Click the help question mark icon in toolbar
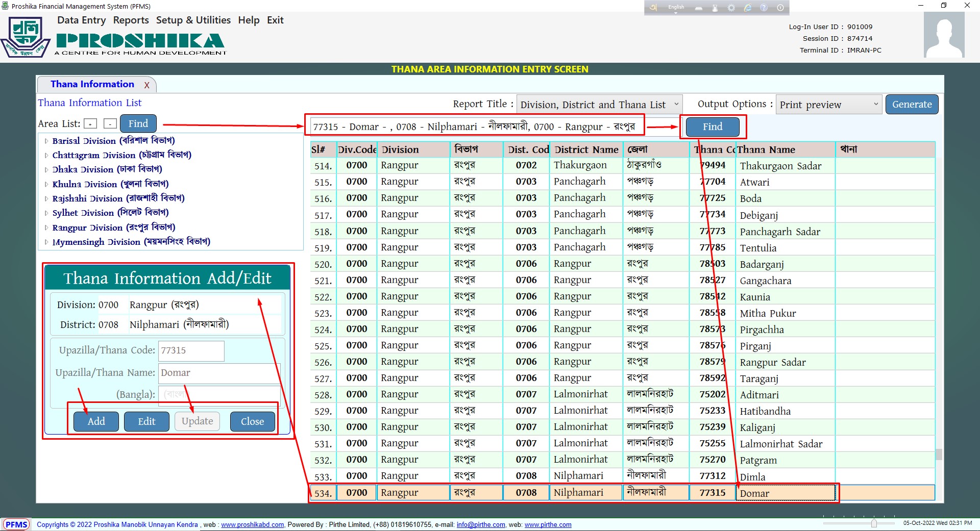Viewport: 980px width, 531px height. point(764,8)
